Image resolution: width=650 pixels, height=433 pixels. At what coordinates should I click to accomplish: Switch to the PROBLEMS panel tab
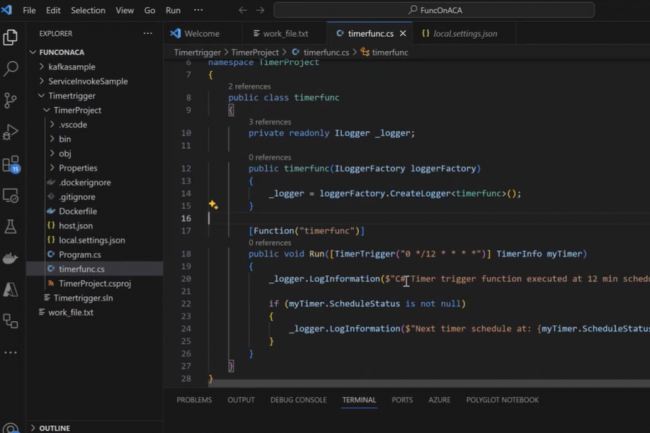click(194, 400)
